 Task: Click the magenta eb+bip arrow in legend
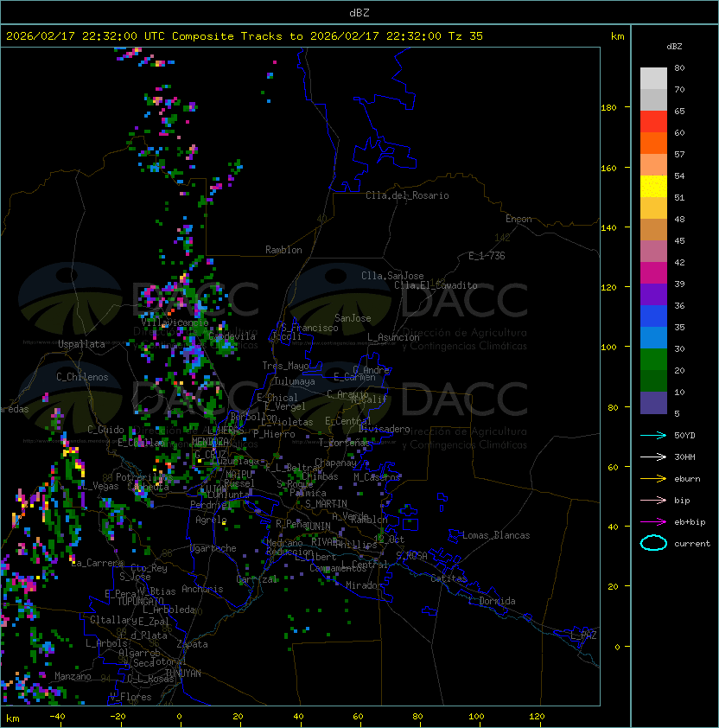[x=653, y=522]
